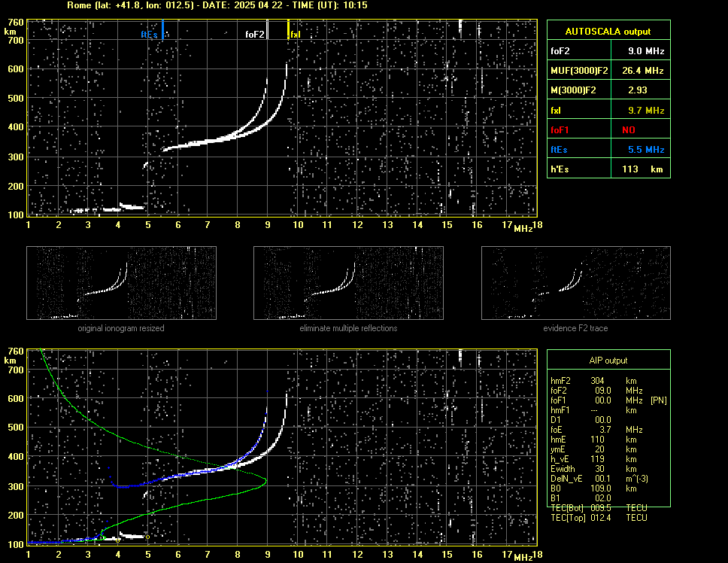Click the foF2 value 09.0 in AIP output
This screenshot has height=563, width=728.
603,391
